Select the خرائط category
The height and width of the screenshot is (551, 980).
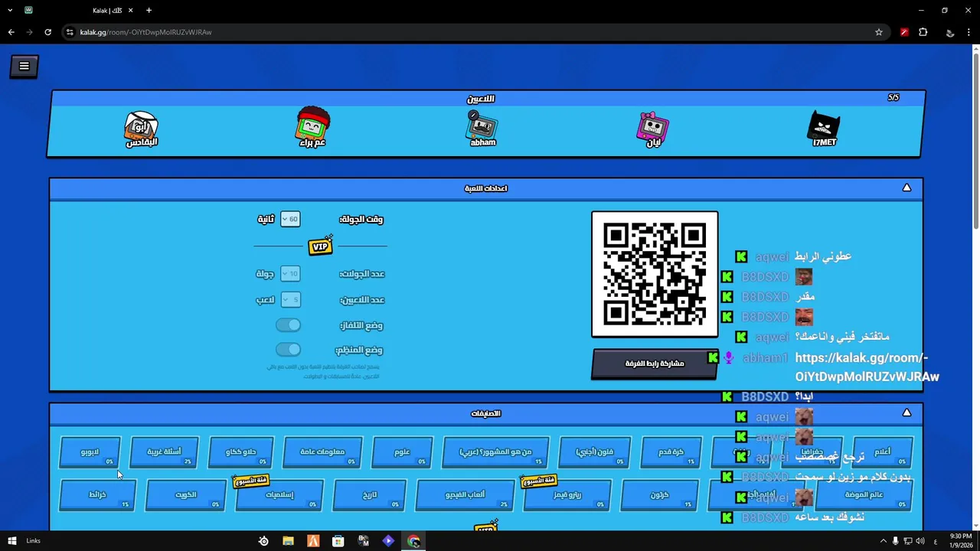[x=97, y=494]
